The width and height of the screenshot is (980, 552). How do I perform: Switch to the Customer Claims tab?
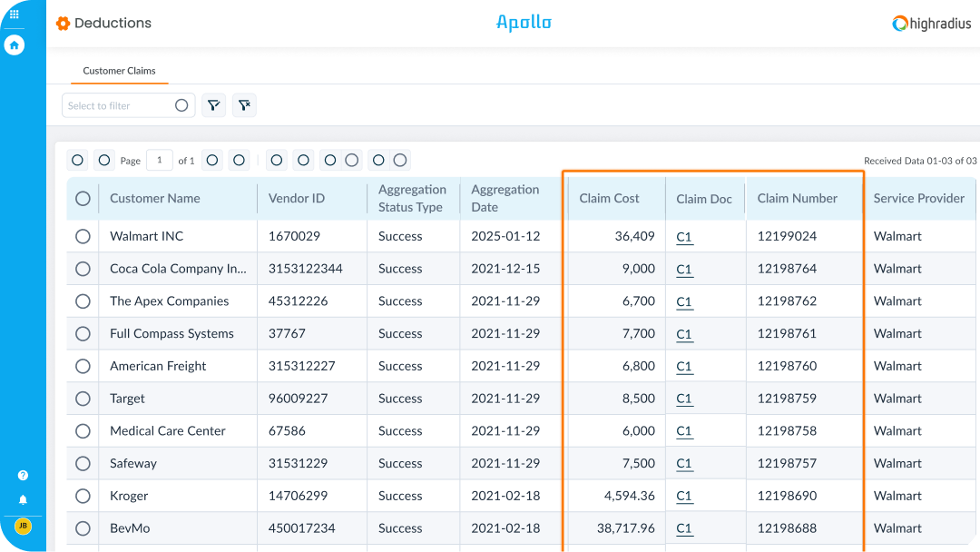click(119, 71)
